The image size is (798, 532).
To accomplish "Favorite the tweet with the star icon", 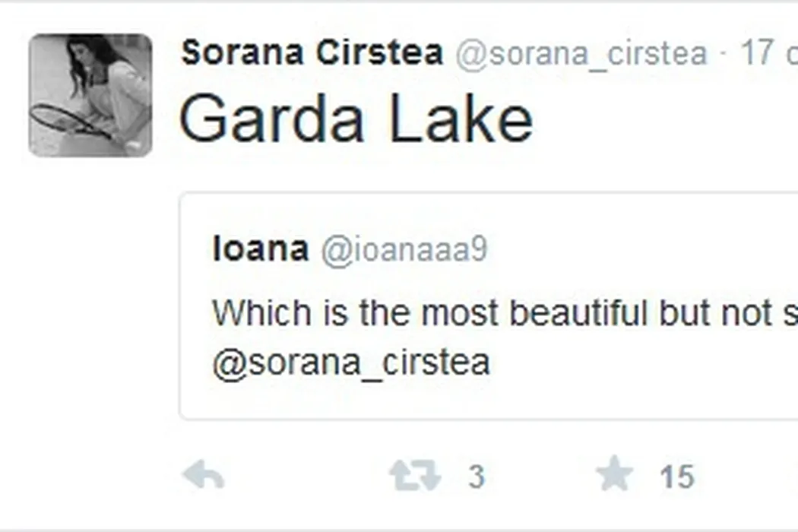I will pos(614,477).
